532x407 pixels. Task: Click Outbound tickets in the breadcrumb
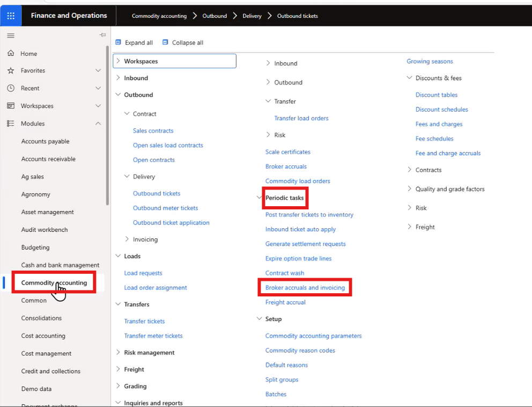297,16
